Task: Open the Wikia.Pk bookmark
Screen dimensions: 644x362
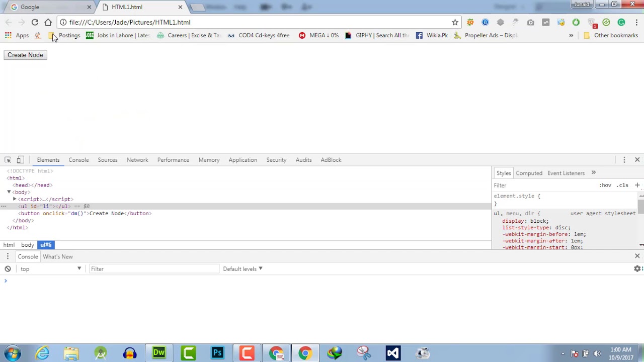Action: point(432,35)
